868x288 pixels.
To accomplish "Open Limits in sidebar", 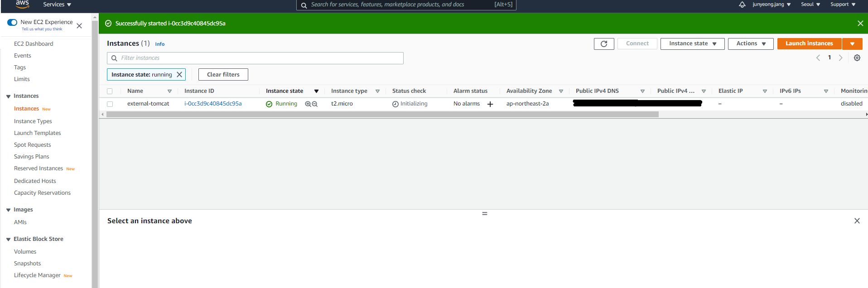I will coord(22,79).
